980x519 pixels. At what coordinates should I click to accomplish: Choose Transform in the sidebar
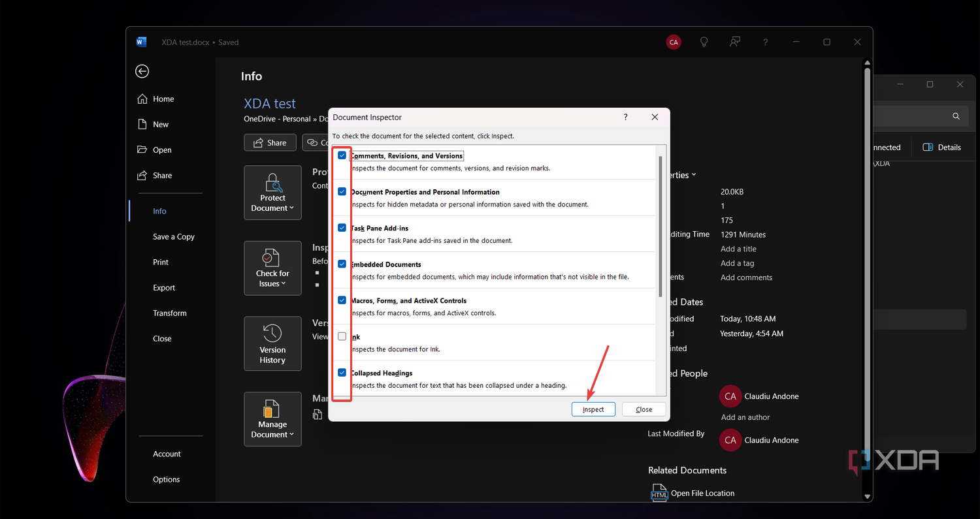pyautogui.click(x=170, y=313)
